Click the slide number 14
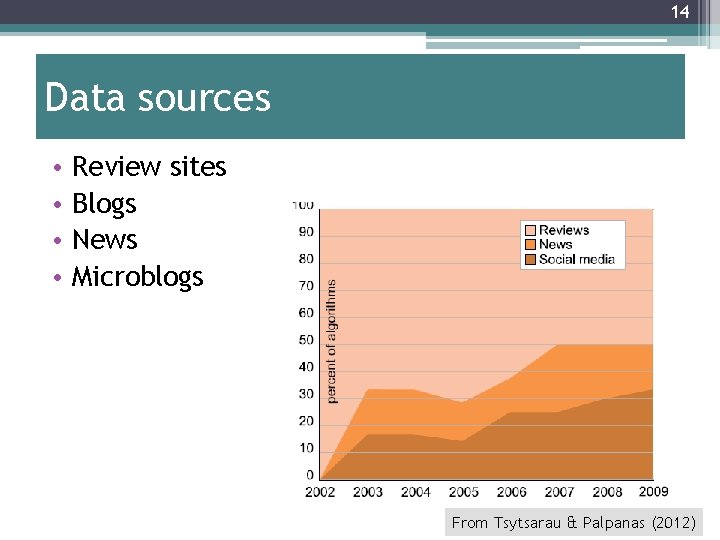The height and width of the screenshot is (540, 720). click(680, 11)
